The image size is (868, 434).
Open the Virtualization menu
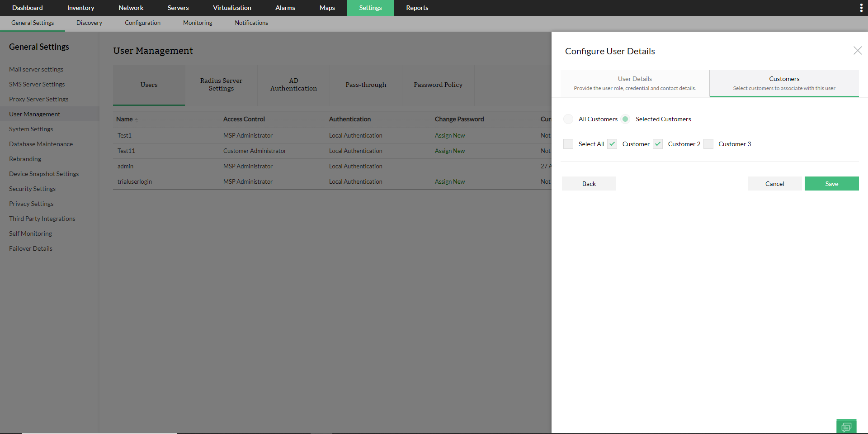(x=232, y=8)
